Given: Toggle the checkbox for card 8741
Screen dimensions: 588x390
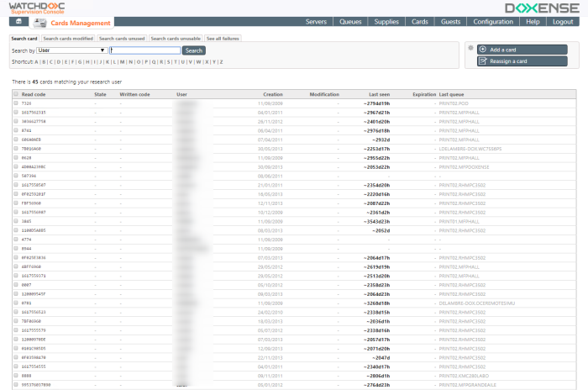Looking at the screenshot, I should coord(15,130).
